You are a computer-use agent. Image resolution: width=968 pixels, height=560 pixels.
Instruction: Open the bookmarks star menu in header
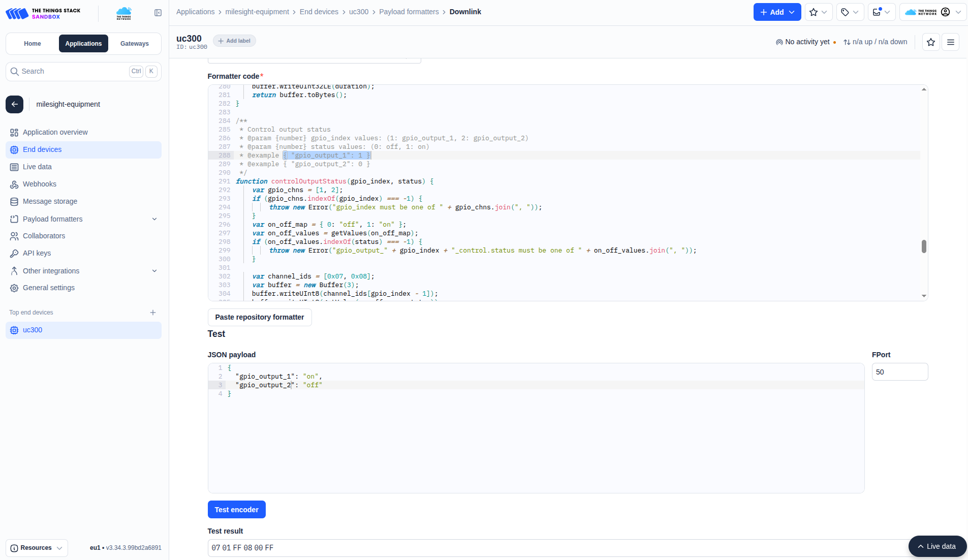[818, 12]
